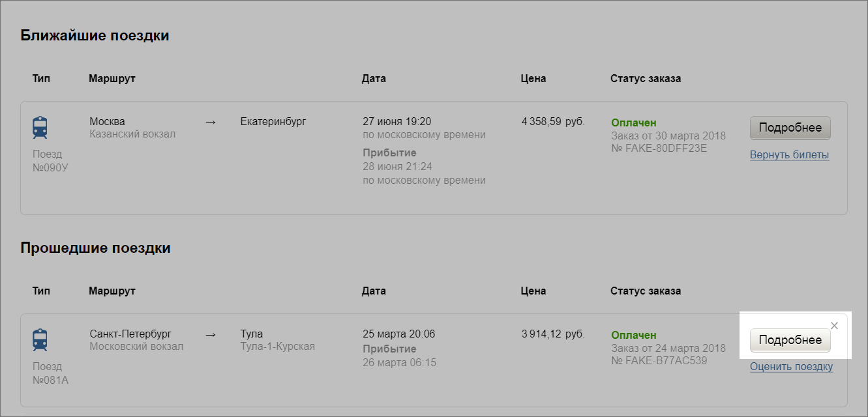Click the Екатеринбург destination name
Viewport: 868px width, 417px height.
click(x=273, y=121)
